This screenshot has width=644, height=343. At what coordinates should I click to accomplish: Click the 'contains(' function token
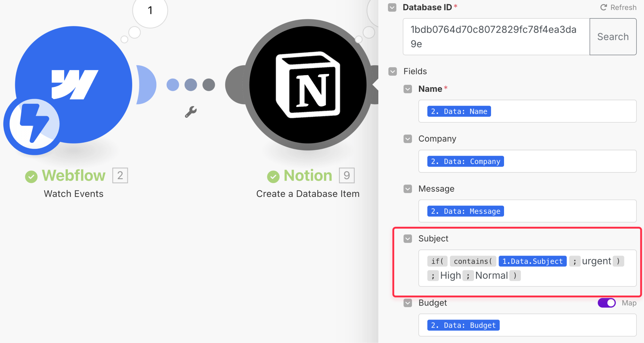[473, 261]
